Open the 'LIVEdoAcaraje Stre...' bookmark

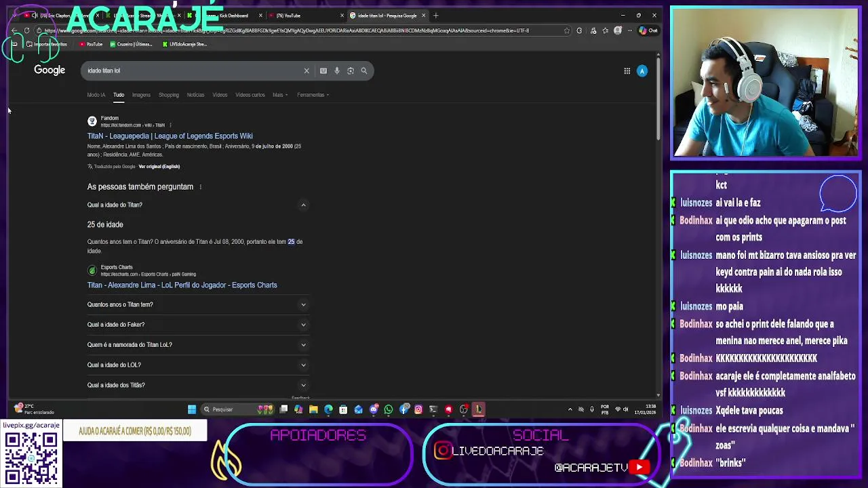click(184, 44)
